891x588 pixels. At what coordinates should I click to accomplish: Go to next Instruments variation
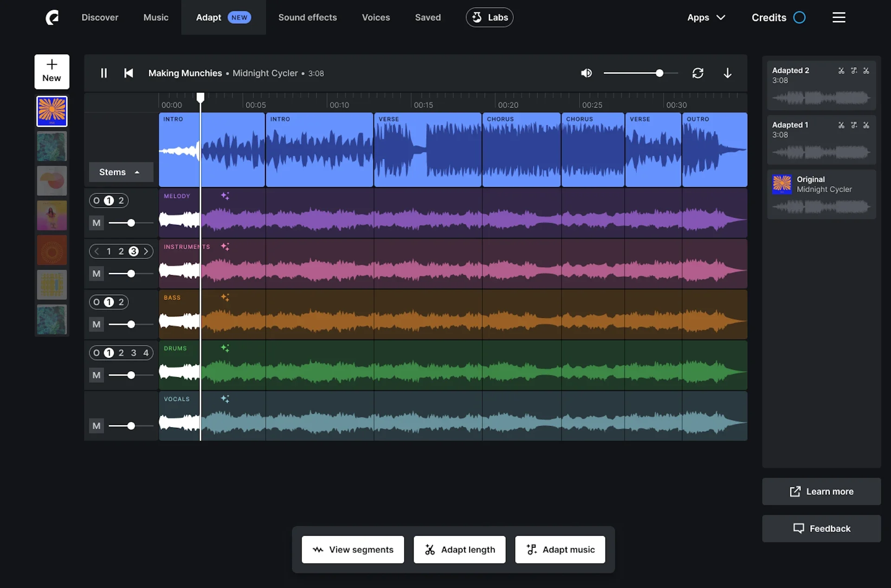146,252
